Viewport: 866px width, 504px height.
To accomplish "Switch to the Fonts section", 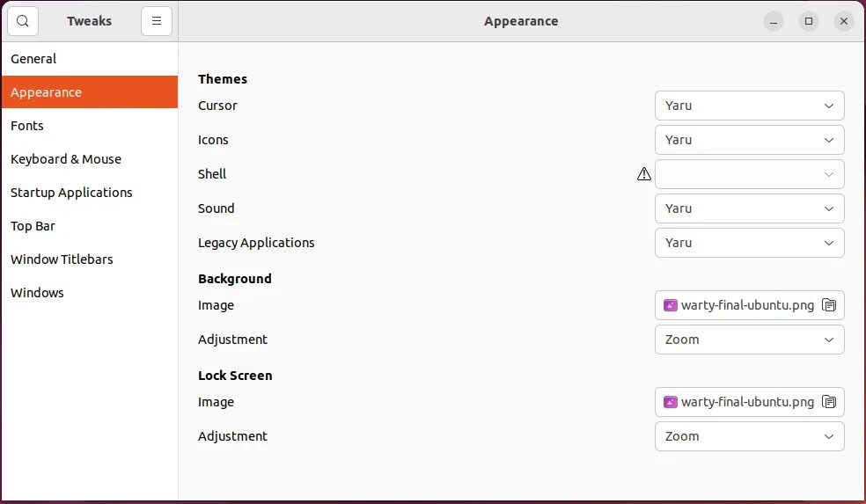I will pos(27,126).
